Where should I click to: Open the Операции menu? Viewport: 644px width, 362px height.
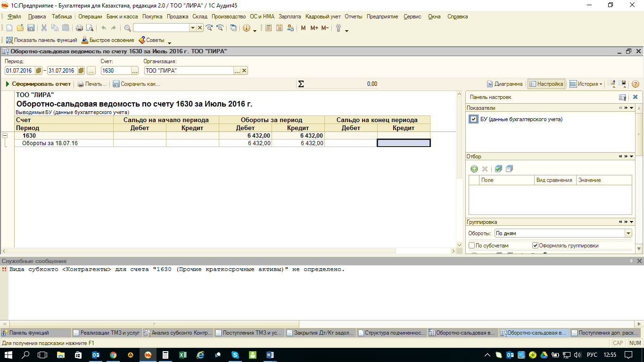click(x=90, y=16)
